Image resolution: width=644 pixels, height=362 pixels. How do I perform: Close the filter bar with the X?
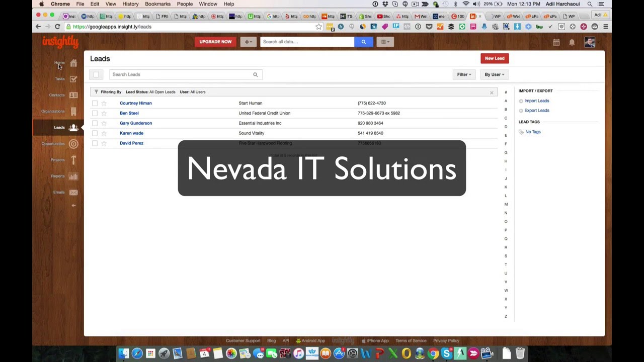click(492, 93)
